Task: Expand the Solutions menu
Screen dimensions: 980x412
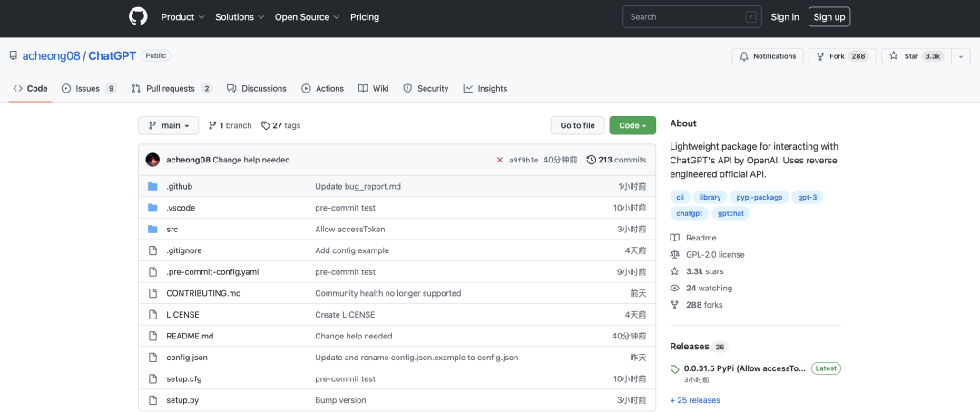Action: point(240,17)
